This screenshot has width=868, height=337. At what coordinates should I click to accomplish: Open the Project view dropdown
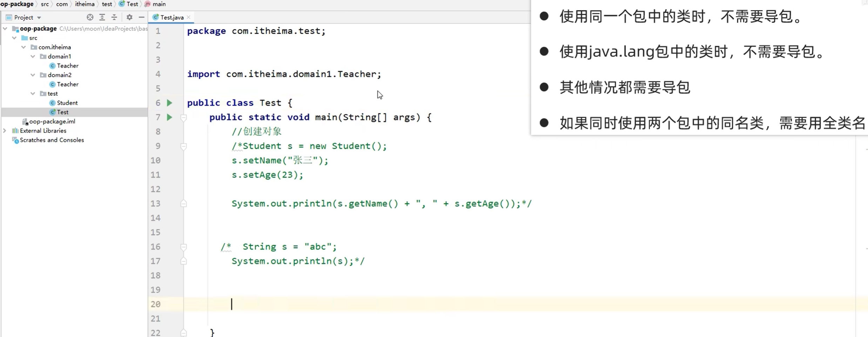coord(39,17)
